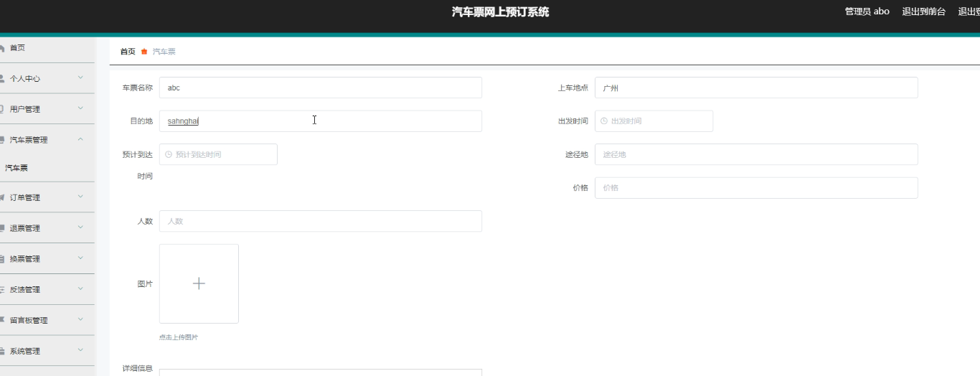The image size is (980, 376).
Task: Expand the 退票管理 menu
Action: point(47,228)
